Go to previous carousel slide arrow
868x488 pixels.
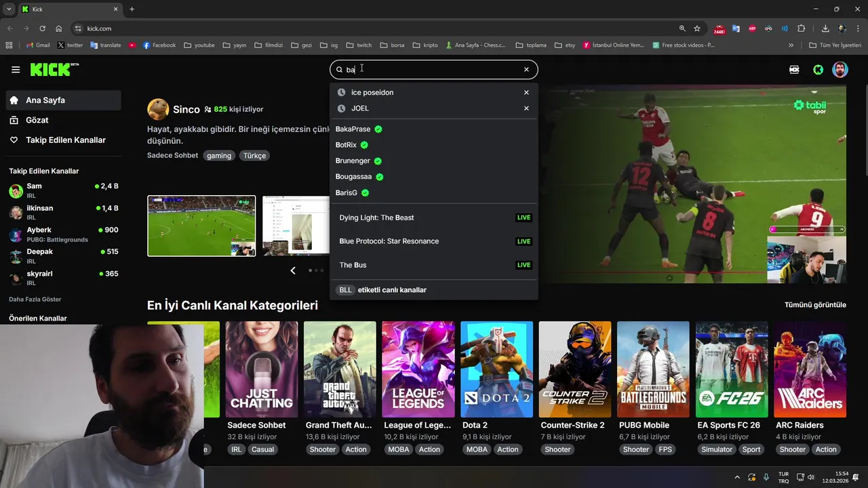[293, 270]
